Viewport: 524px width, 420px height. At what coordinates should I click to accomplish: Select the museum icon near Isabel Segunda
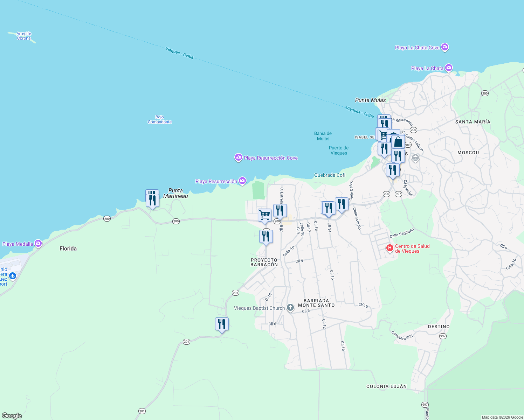415,158
